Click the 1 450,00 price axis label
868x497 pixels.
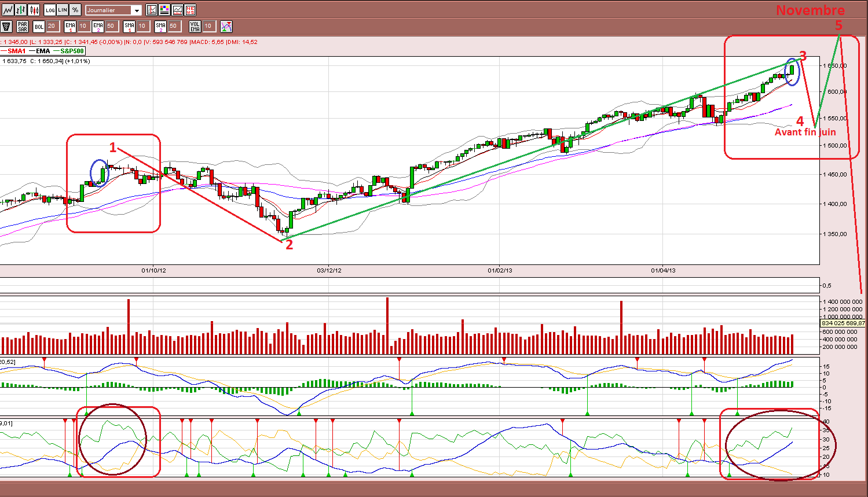pyautogui.click(x=835, y=175)
